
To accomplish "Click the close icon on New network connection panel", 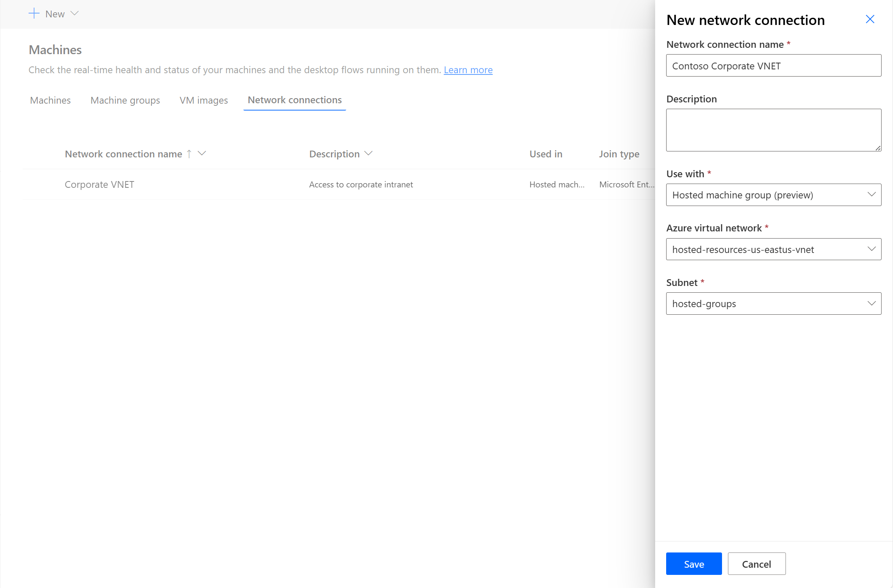I will point(870,19).
